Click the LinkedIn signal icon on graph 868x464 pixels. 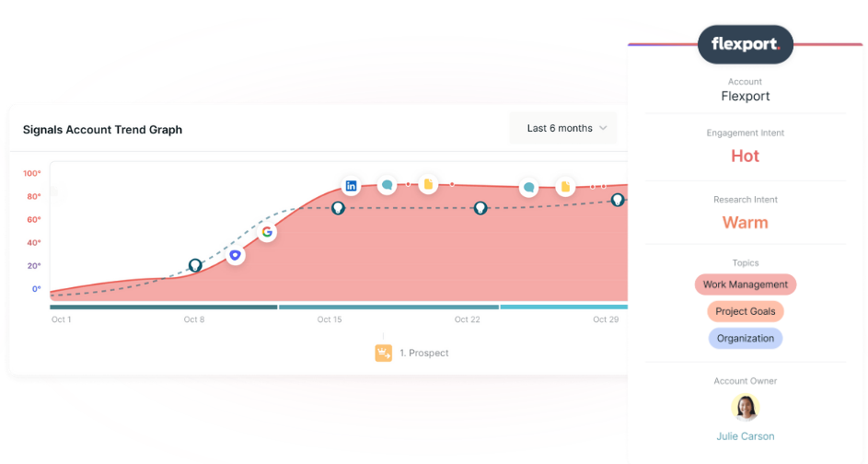click(351, 186)
